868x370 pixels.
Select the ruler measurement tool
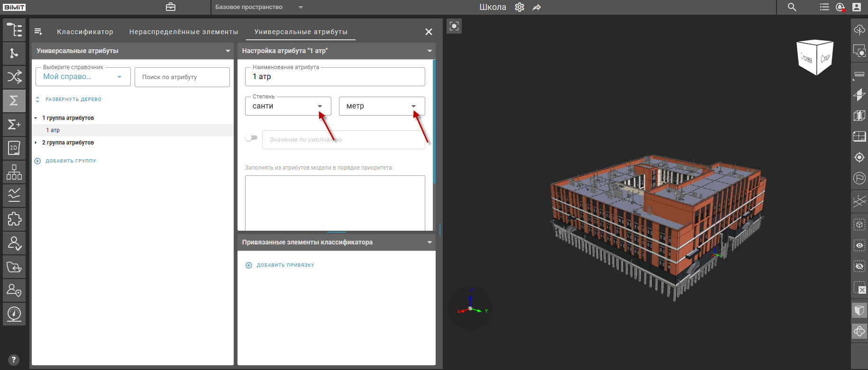859,74
